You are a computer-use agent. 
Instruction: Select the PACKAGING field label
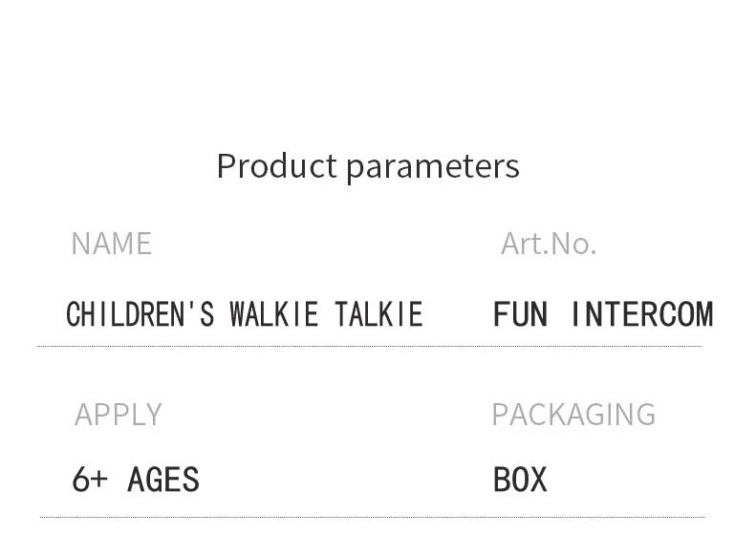(572, 415)
